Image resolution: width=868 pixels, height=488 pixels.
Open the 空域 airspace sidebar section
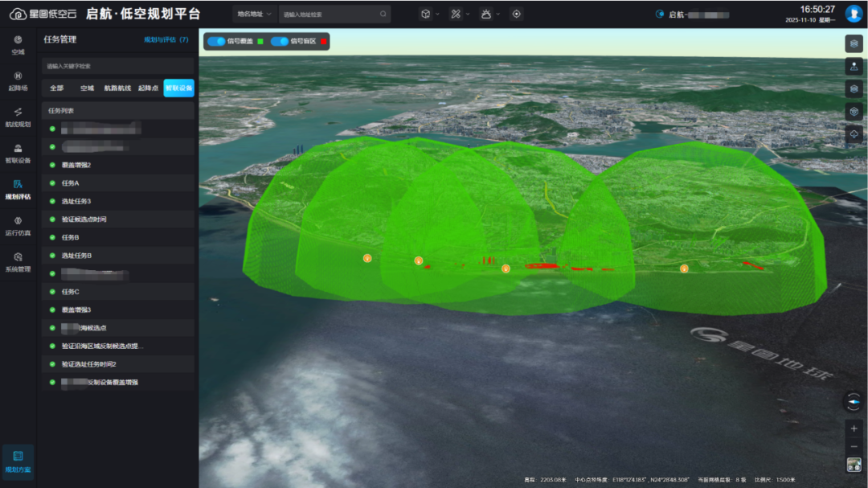click(x=18, y=44)
